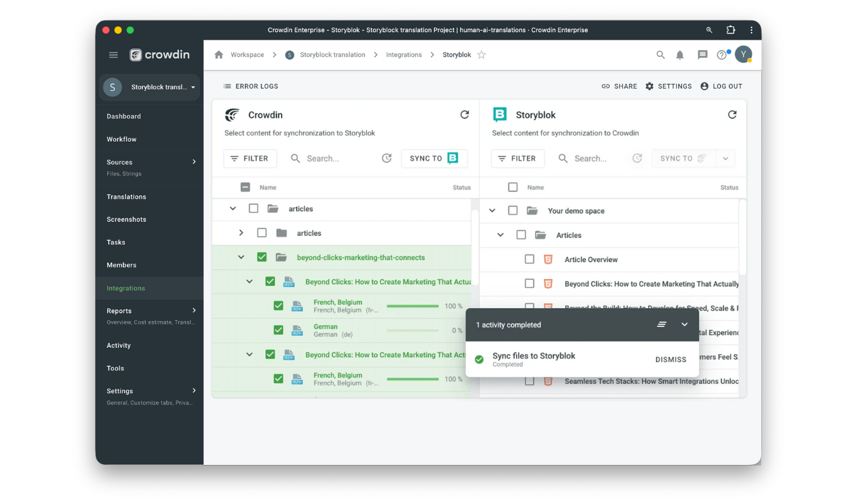Viewport: 857px width, 504px height.
Task: Click Log Out of the Storyblok integration
Action: 722,86
